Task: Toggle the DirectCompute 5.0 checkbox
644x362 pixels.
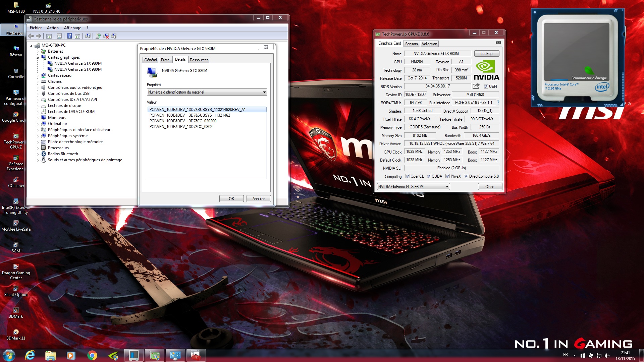Action: 466,176
